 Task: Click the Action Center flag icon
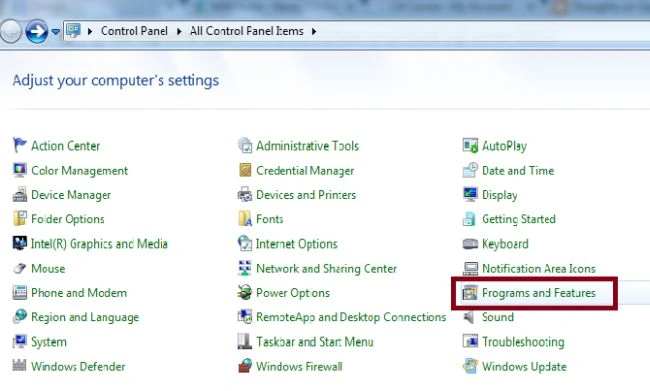point(19,146)
